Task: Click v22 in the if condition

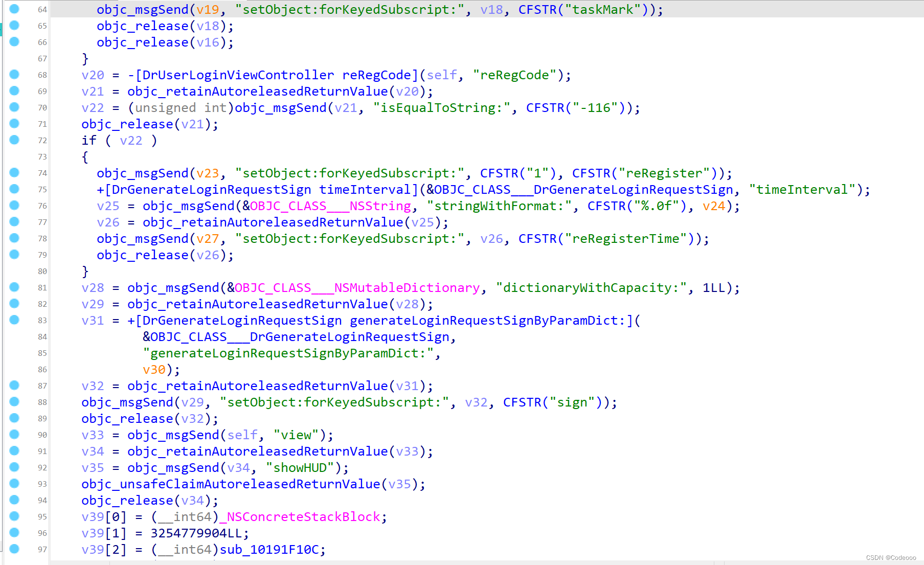Action: click(131, 141)
